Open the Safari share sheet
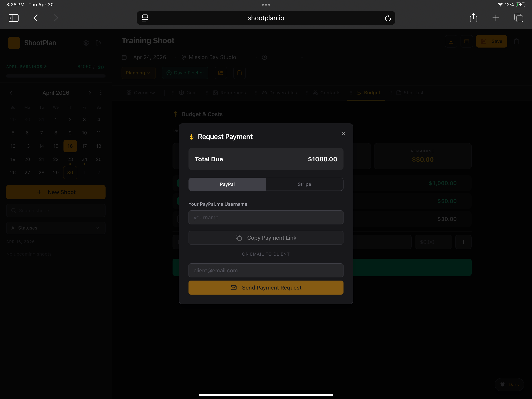Screen dimensions: 532x399 click(473, 18)
